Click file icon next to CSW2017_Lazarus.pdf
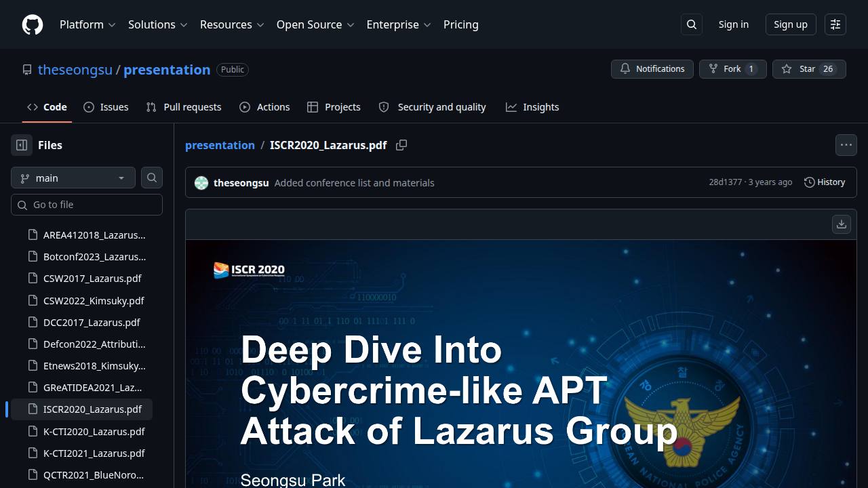The height and width of the screenshot is (488, 868). [32, 278]
